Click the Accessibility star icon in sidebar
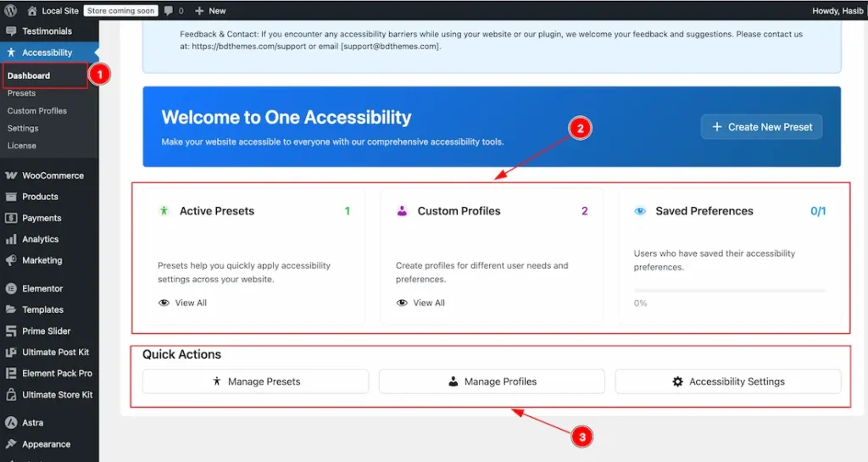 (11, 53)
